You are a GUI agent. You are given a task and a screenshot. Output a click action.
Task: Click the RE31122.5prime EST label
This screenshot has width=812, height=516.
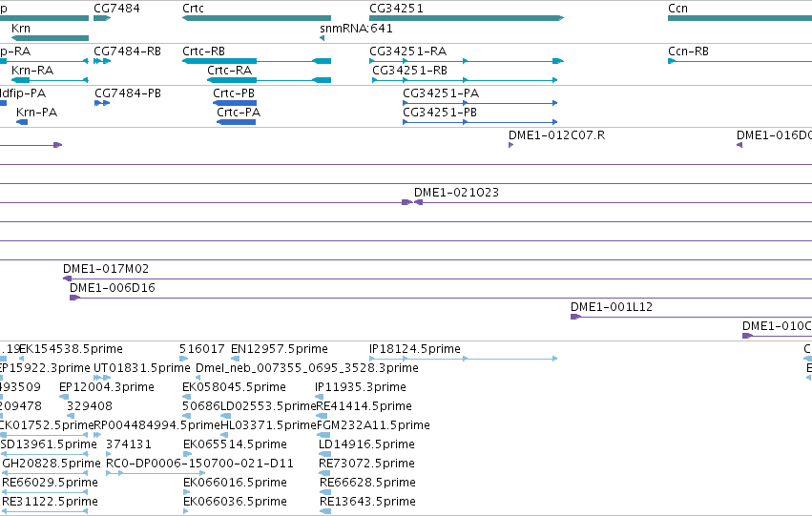(x=50, y=502)
